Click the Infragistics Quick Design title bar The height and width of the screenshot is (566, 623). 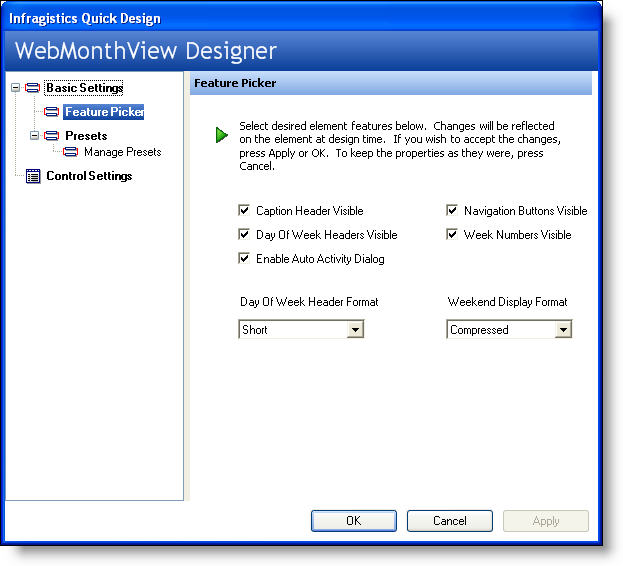[x=301, y=18]
